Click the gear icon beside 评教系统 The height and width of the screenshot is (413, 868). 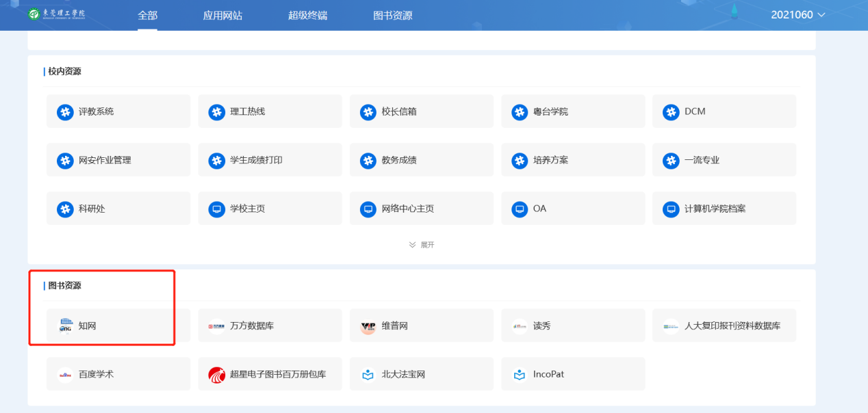[x=65, y=111]
